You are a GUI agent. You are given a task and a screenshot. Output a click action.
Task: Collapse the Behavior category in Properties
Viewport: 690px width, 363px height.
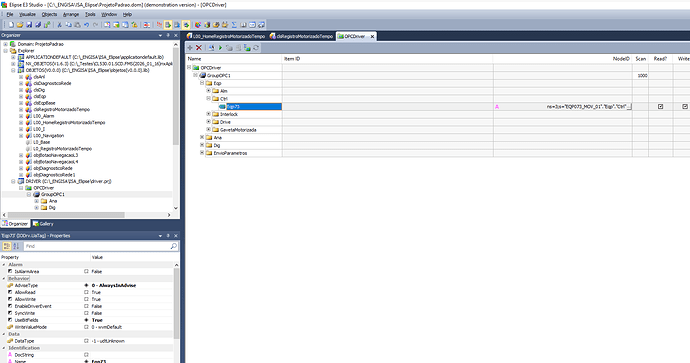(4, 279)
